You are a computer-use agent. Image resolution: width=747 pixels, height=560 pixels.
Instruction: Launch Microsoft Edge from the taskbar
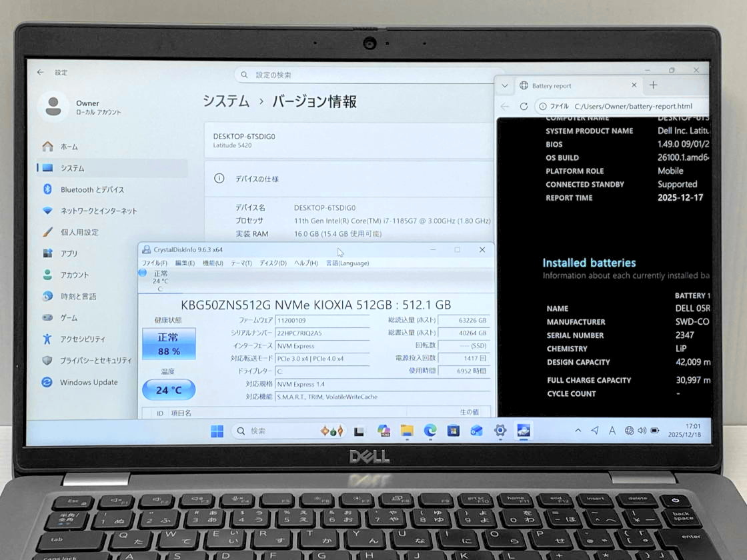click(430, 431)
